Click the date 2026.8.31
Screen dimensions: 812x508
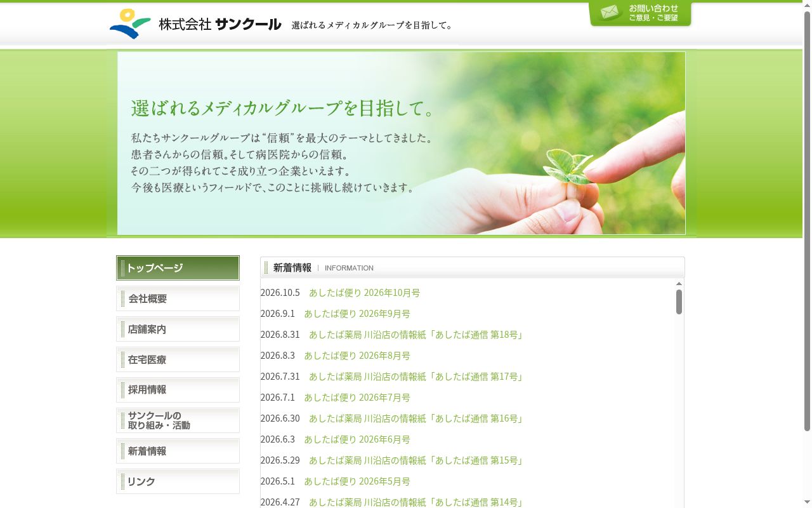click(x=280, y=335)
